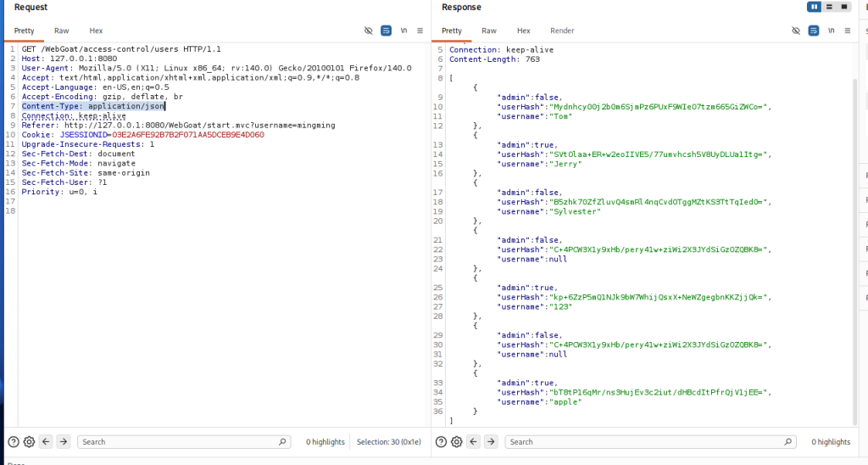The image size is (868, 465).
Task: Toggle show newline characters in Request
Action: 403,31
